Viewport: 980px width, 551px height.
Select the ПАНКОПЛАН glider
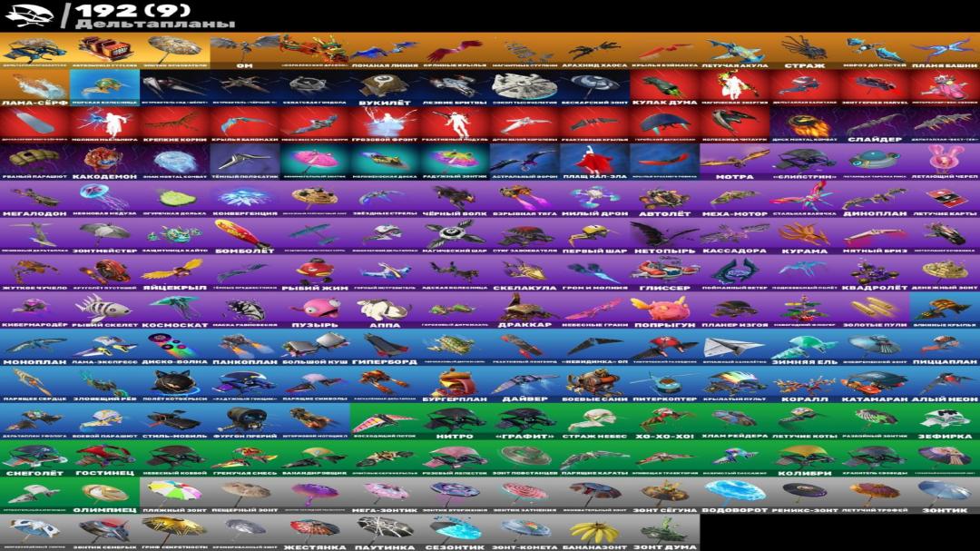click(x=245, y=347)
